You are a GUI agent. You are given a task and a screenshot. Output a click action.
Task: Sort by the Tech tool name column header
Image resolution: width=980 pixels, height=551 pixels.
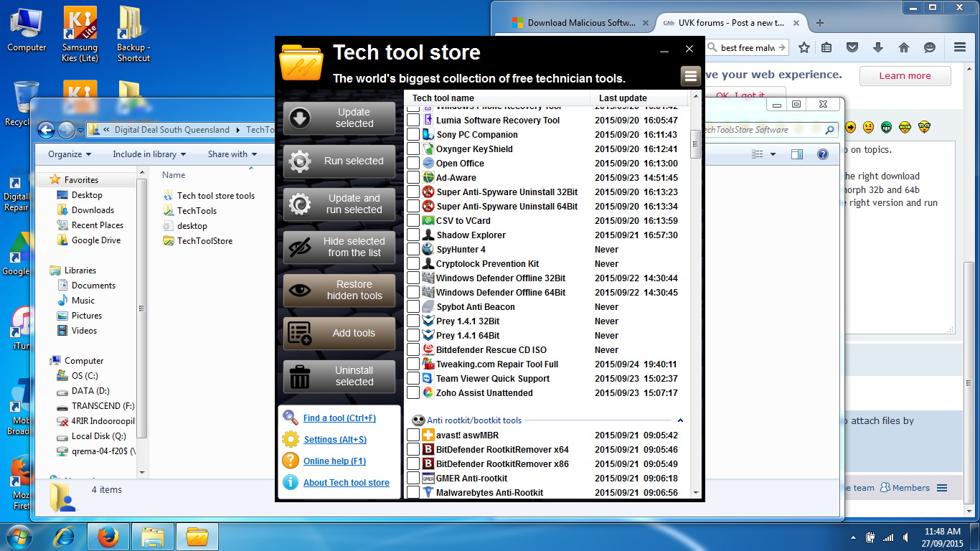[x=497, y=98]
